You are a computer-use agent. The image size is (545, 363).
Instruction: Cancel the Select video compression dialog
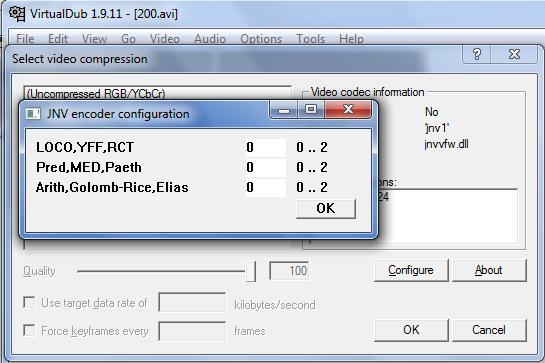click(x=489, y=330)
